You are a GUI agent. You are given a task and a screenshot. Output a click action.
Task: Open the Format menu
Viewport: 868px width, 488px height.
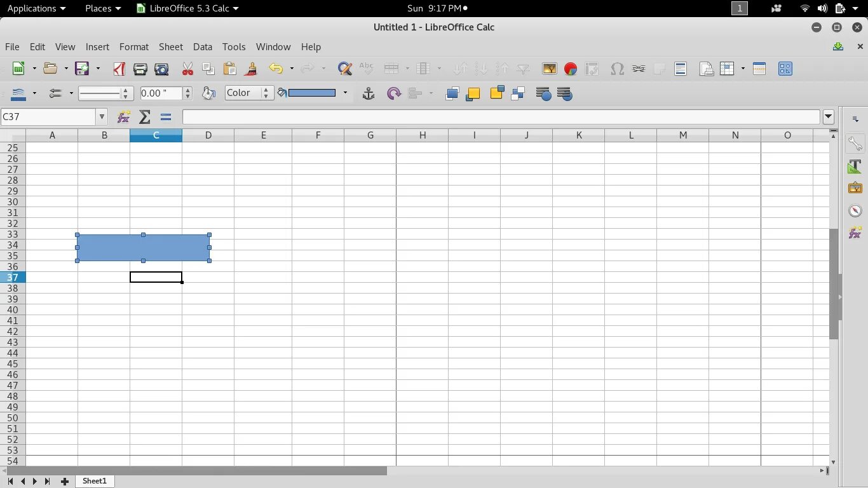coord(134,47)
